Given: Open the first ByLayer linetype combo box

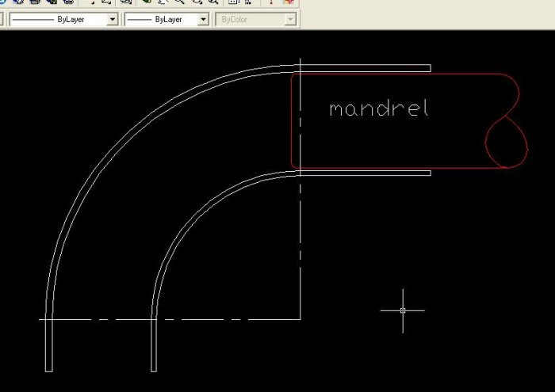Looking at the screenshot, I should coord(63,20).
